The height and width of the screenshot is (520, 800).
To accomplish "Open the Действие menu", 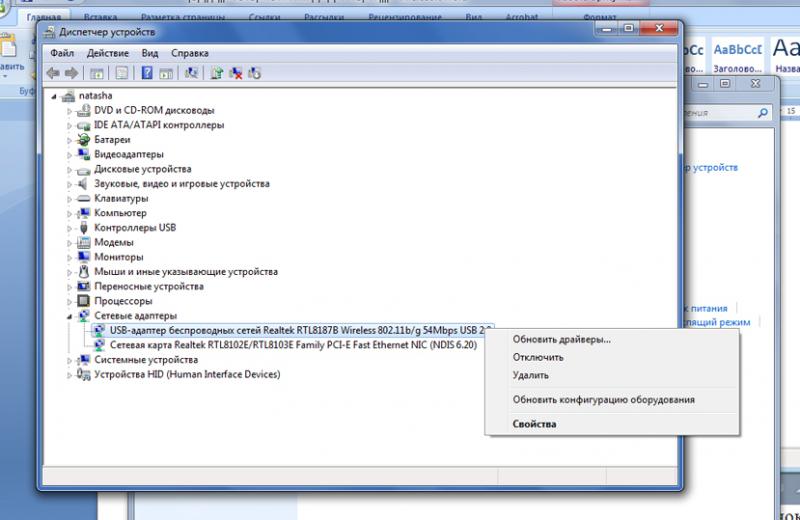I will [108, 53].
